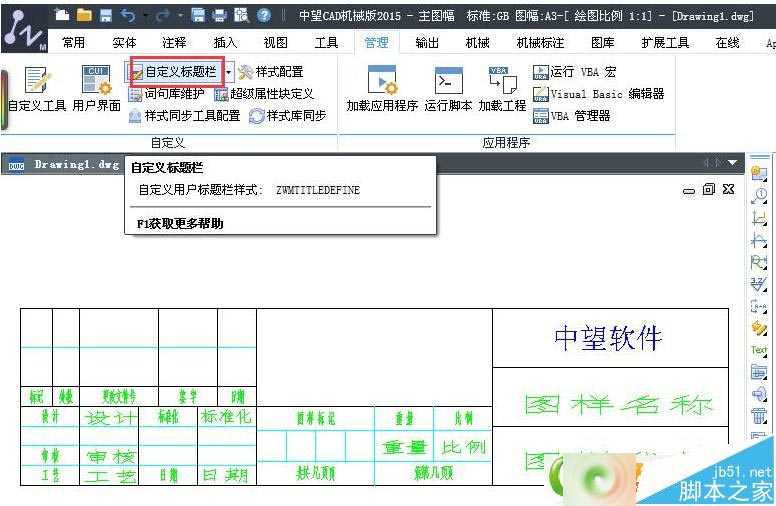776x506 pixels.
Task: Switch to the 注释 ribbon tab
Action: [x=174, y=43]
